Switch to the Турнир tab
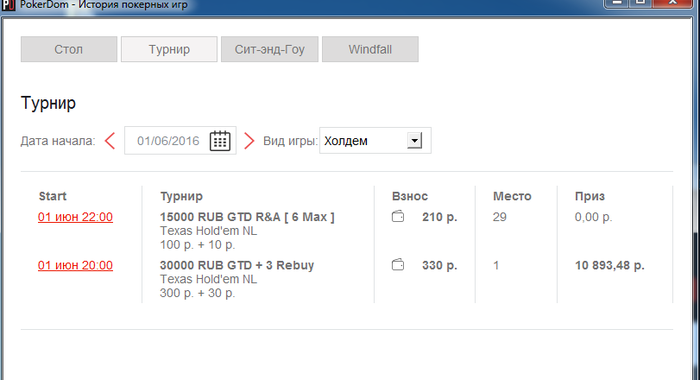The image size is (700, 380). click(169, 49)
